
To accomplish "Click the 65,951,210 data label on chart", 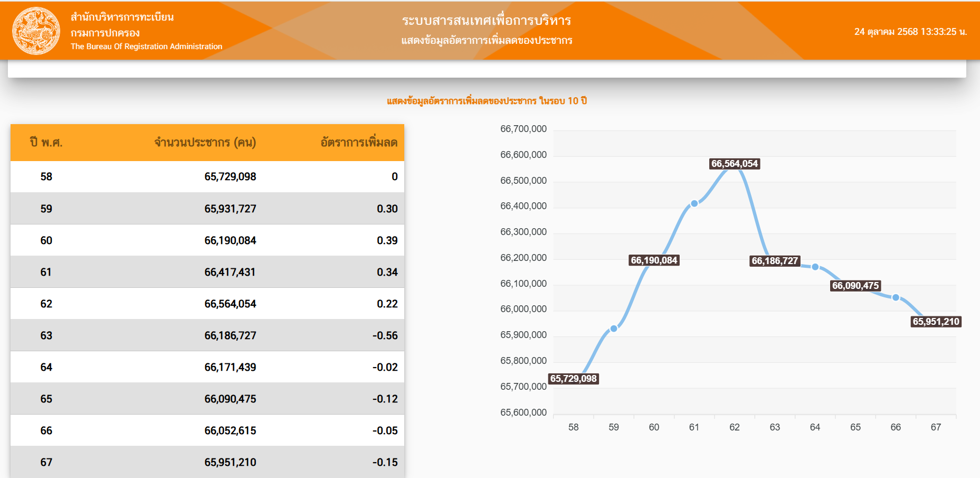I will pos(936,322).
